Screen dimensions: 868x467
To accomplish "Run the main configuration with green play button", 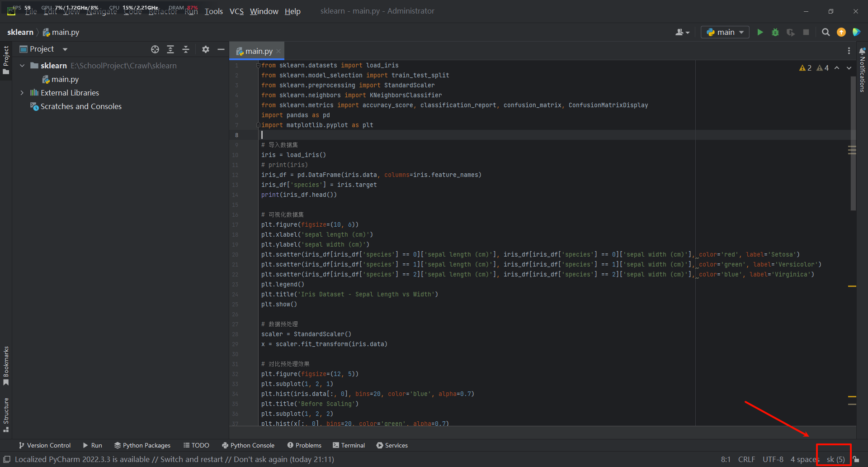I will [x=760, y=32].
